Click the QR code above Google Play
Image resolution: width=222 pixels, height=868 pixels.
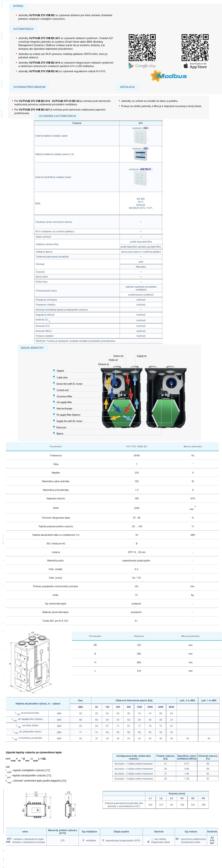(142, 48)
